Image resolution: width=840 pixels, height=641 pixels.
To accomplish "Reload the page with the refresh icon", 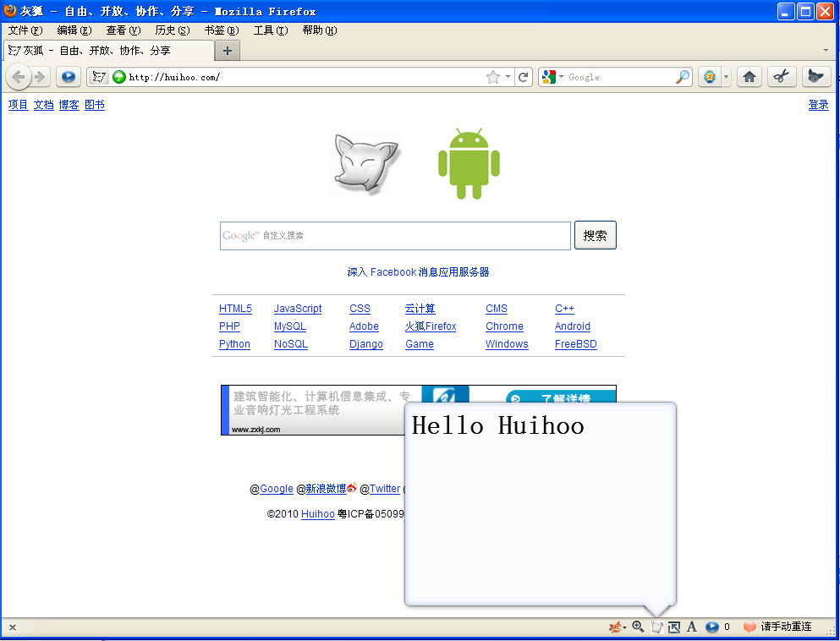I will 524,77.
